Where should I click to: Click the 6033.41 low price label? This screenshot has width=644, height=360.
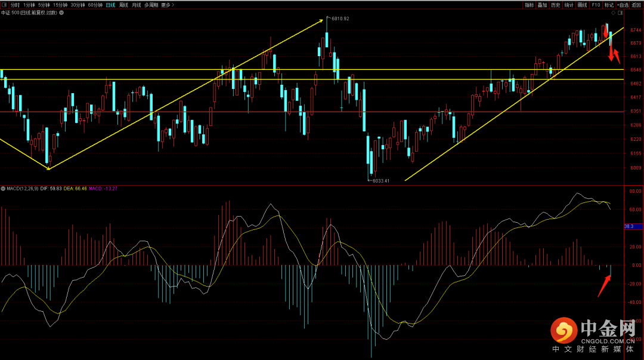tap(380, 181)
